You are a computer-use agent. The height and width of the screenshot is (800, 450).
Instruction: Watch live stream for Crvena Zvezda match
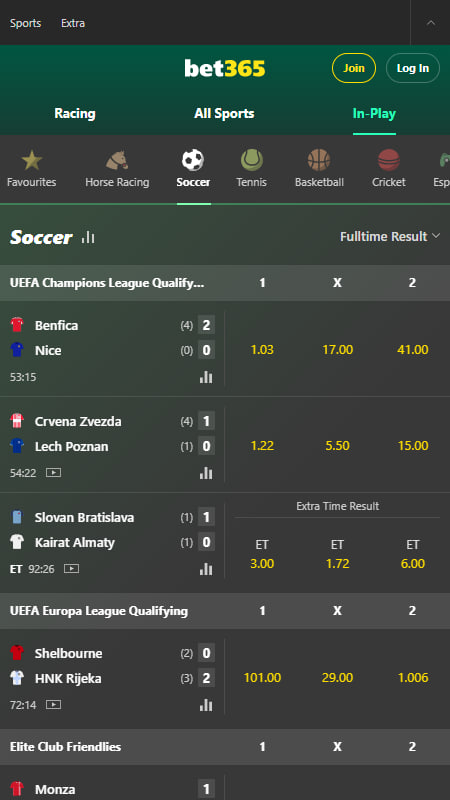[x=54, y=472]
